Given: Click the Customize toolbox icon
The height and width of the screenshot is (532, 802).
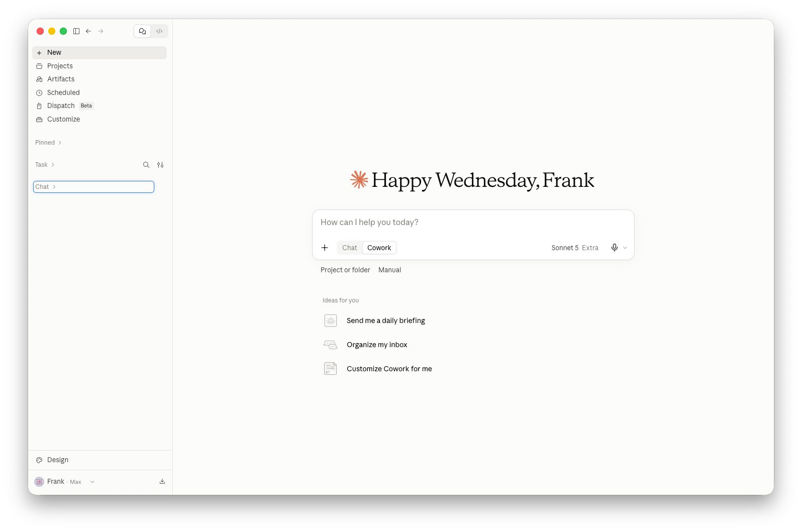Looking at the screenshot, I should 39,120.
